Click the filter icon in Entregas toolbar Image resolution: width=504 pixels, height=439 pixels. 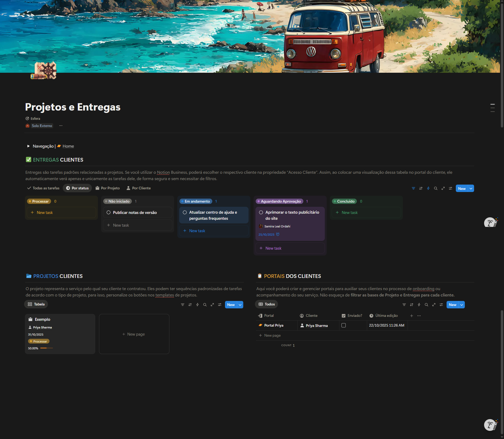(x=413, y=188)
